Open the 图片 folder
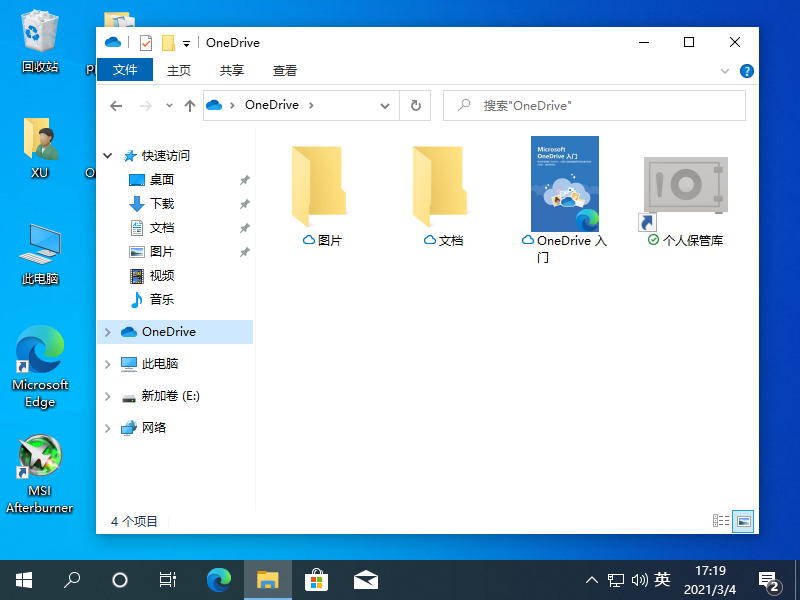800x600 pixels. 321,185
